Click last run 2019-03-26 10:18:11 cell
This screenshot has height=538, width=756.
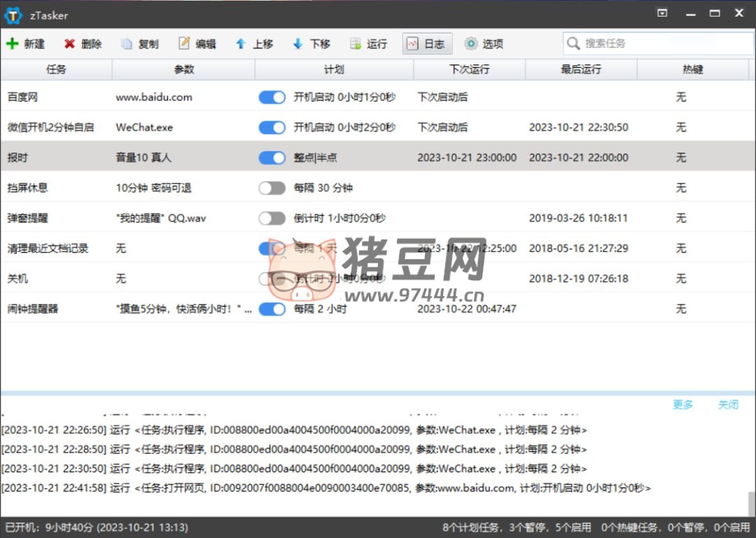point(579,218)
